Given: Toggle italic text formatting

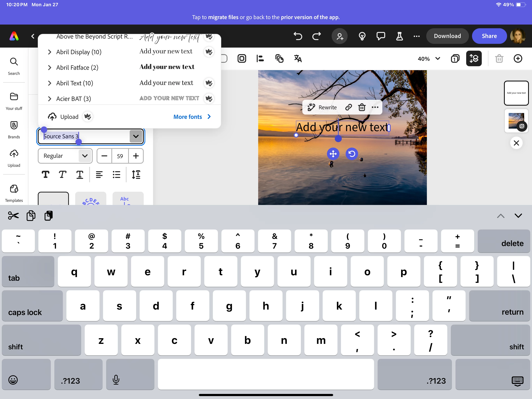Looking at the screenshot, I should click(x=63, y=175).
